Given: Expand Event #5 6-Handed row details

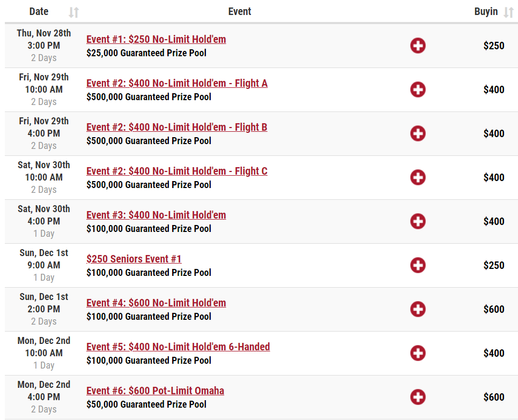Looking at the screenshot, I should point(418,353).
